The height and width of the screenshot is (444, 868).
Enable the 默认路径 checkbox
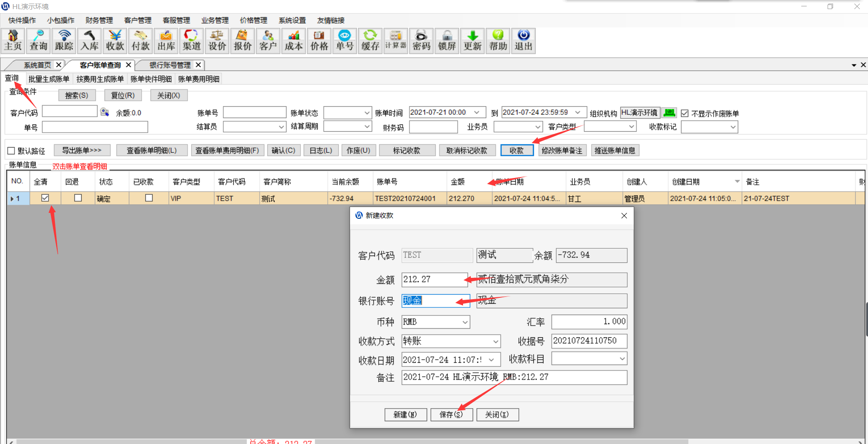(x=11, y=151)
